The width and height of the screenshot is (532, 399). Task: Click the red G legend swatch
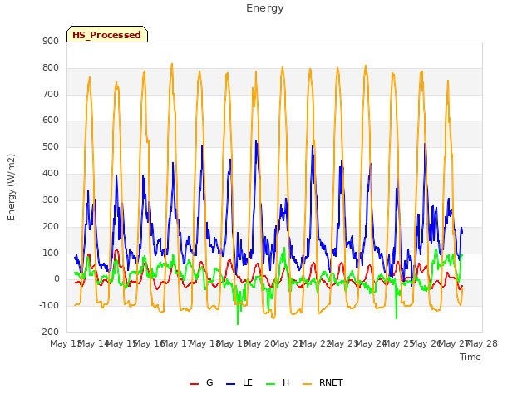click(x=194, y=384)
